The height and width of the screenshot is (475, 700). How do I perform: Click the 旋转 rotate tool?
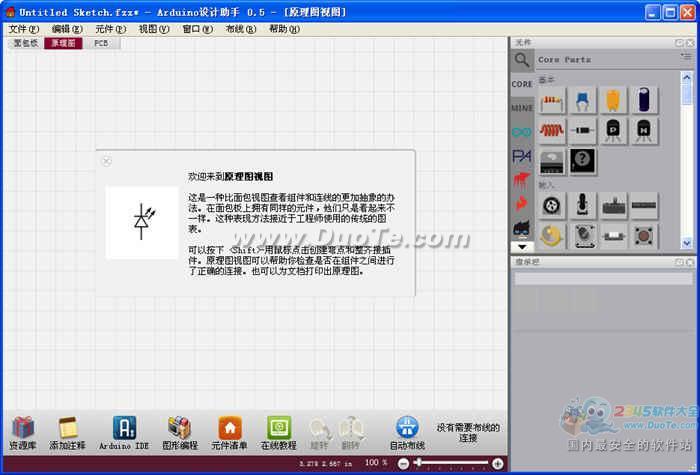pos(319,432)
